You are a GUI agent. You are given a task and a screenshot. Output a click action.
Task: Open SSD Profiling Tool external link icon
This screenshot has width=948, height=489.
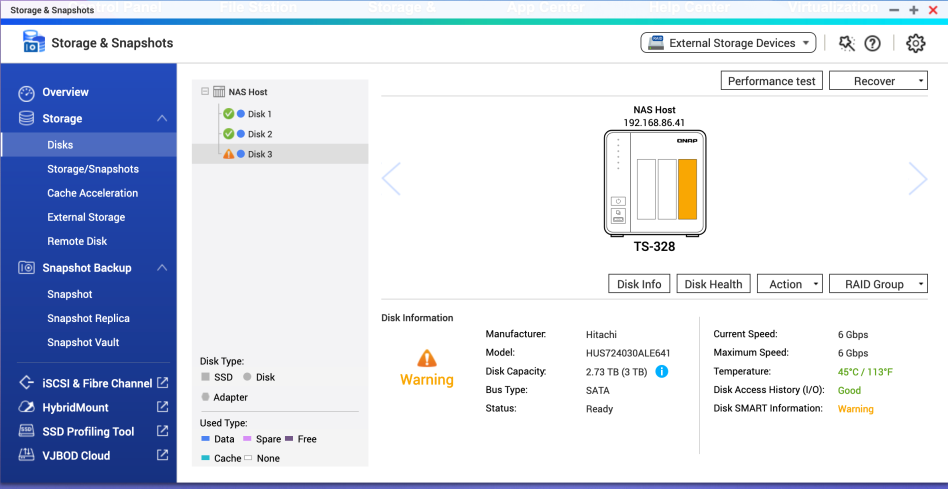click(x=163, y=431)
